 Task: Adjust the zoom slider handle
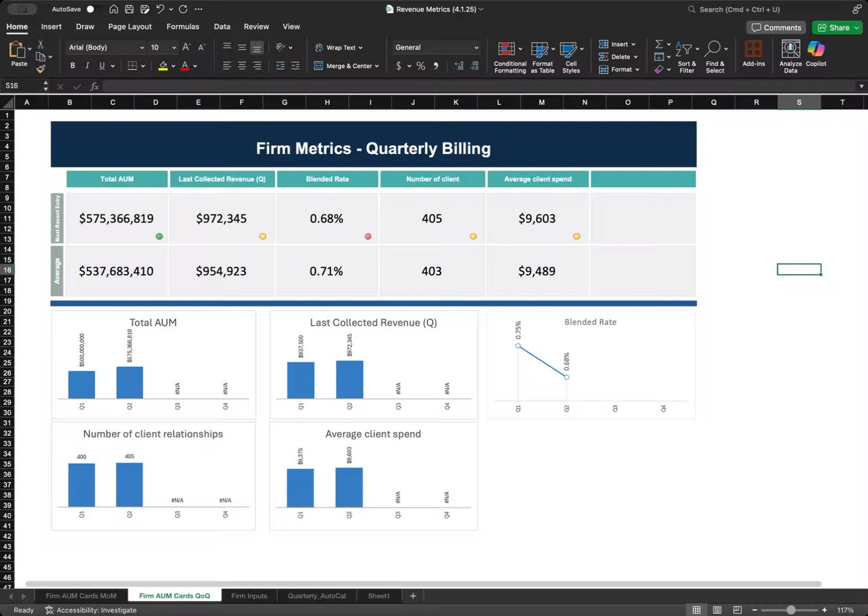[791, 610]
